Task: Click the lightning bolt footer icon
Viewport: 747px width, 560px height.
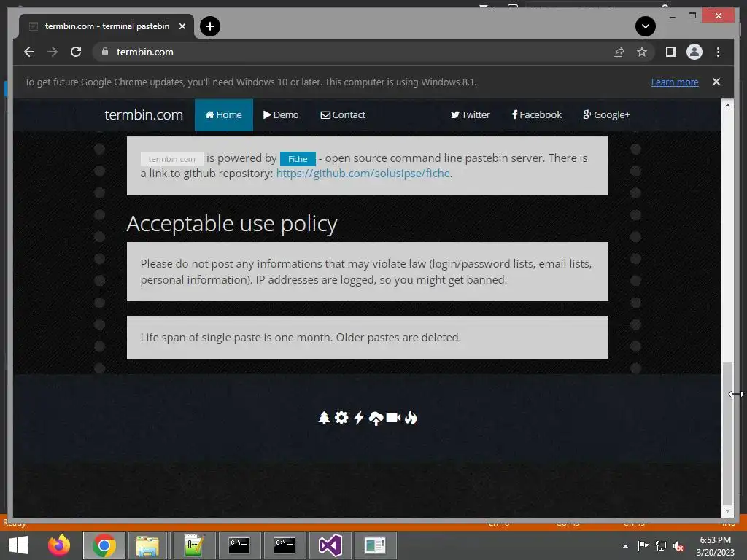Action: point(359,418)
